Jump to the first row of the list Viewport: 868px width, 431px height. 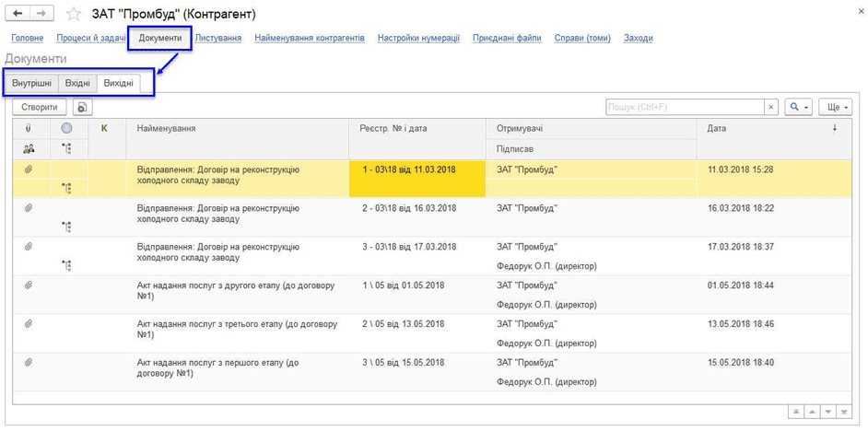[795, 412]
